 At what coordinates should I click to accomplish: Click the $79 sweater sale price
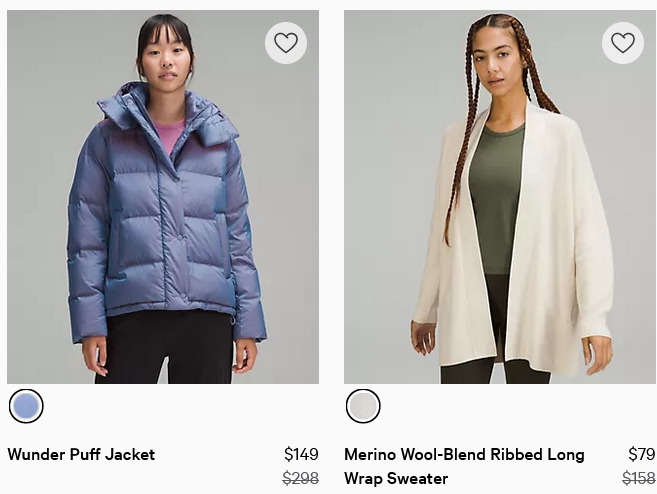click(641, 454)
